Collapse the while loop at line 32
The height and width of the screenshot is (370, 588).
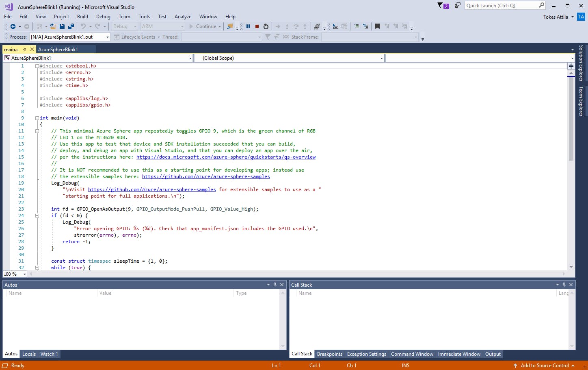(37, 268)
